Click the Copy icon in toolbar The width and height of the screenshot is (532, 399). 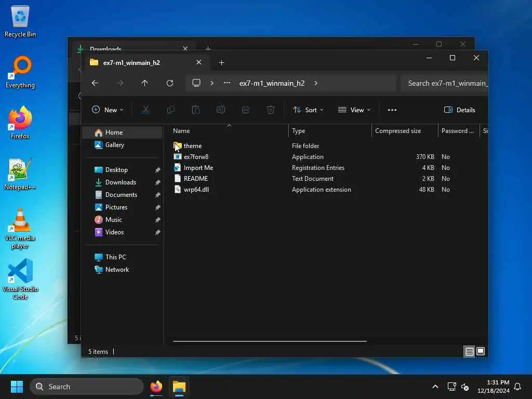170,110
